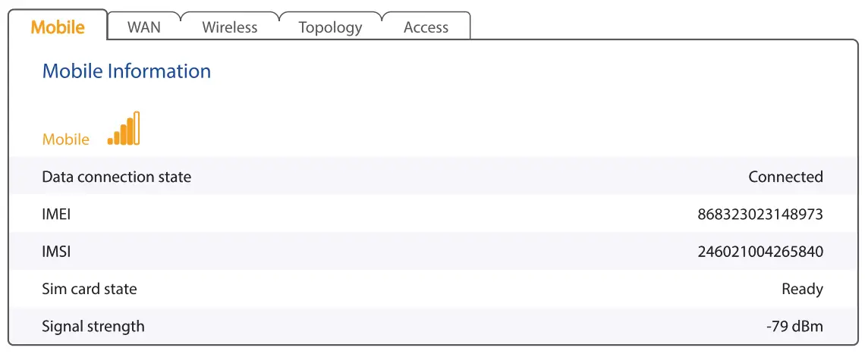This screenshot has height=354, width=868.
Task: Click the Mobile Information heading
Action: coord(127,71)
